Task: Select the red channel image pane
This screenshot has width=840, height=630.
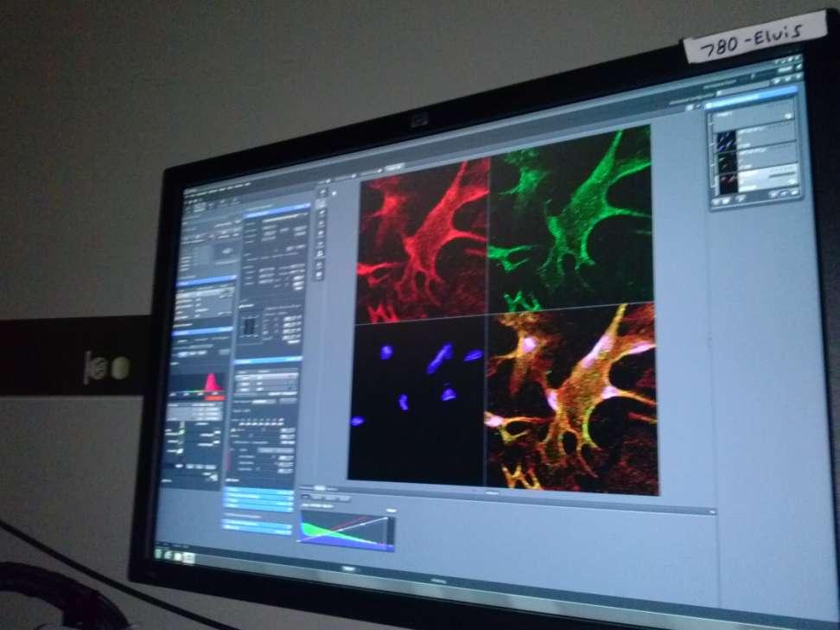Action: [423, 241]
